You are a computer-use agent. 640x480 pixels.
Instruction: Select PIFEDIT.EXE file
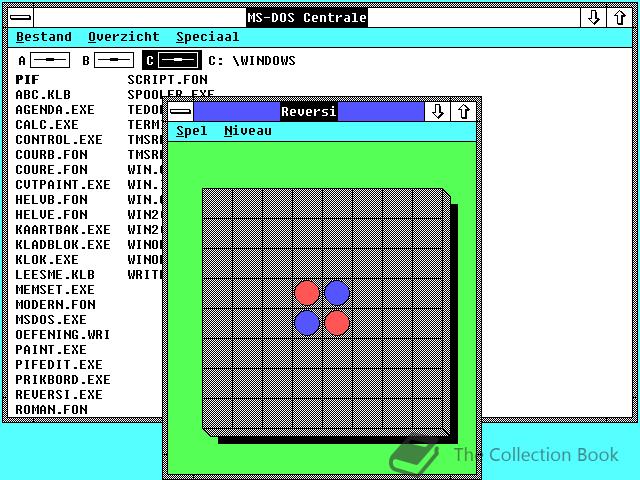point(59,364)
